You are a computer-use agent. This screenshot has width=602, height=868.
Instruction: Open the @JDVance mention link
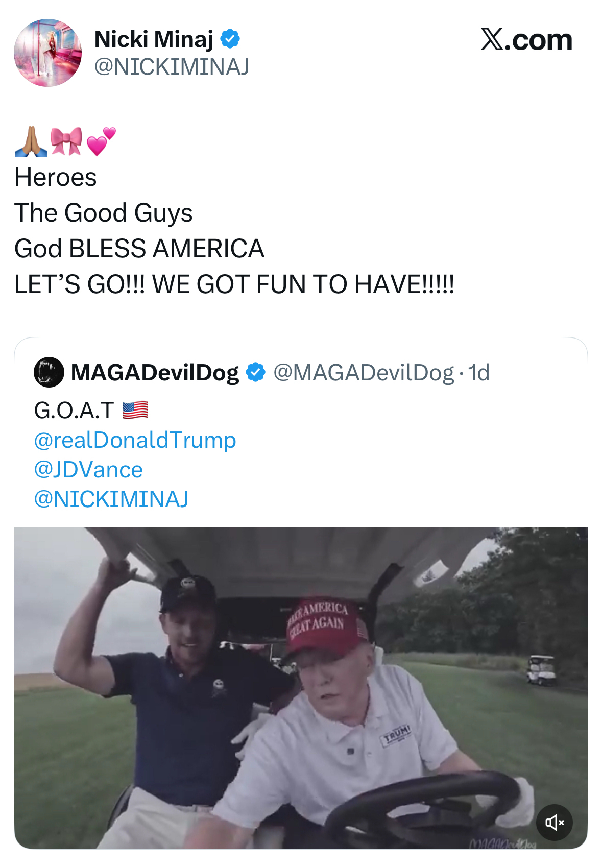pyautogui.click(x=88, y=470)
